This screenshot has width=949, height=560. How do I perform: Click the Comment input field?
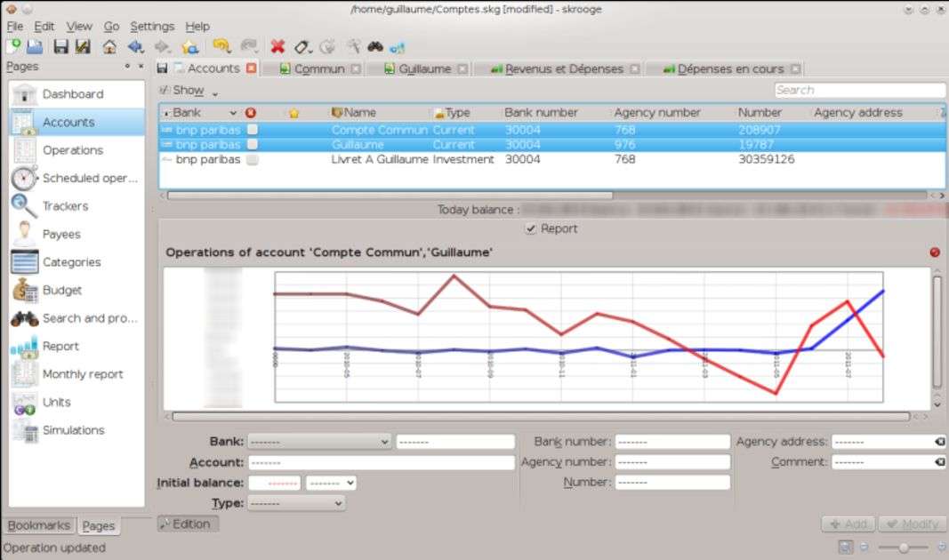(x=889, y=462)
